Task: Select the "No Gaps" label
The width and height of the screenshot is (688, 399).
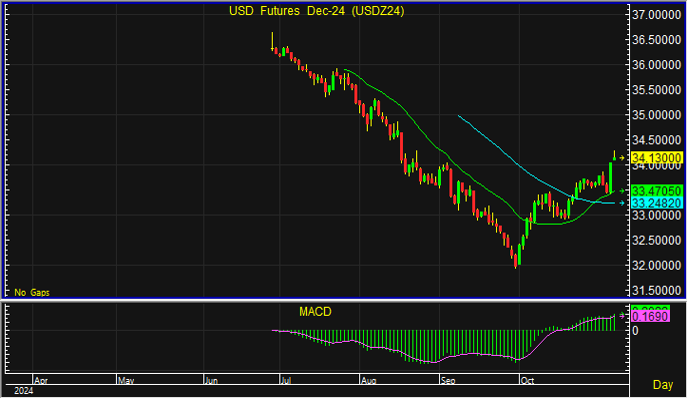Action: pyautogui.click(x=32, y=292)
